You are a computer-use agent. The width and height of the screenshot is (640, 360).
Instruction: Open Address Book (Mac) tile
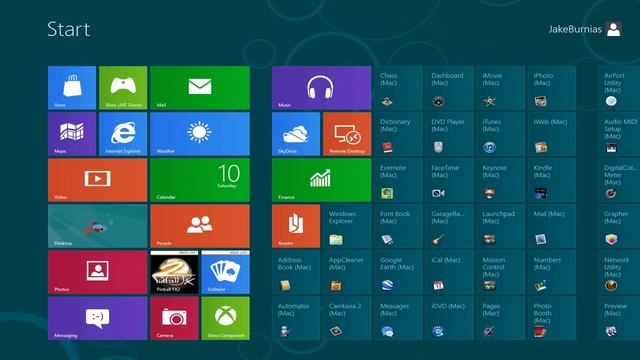click(x=296, y=272)
